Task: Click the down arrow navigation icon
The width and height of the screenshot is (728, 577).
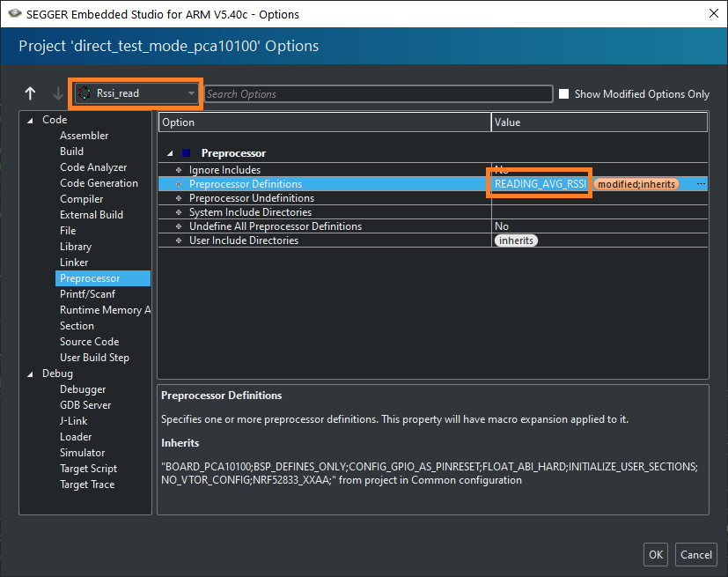Action: 58,93
